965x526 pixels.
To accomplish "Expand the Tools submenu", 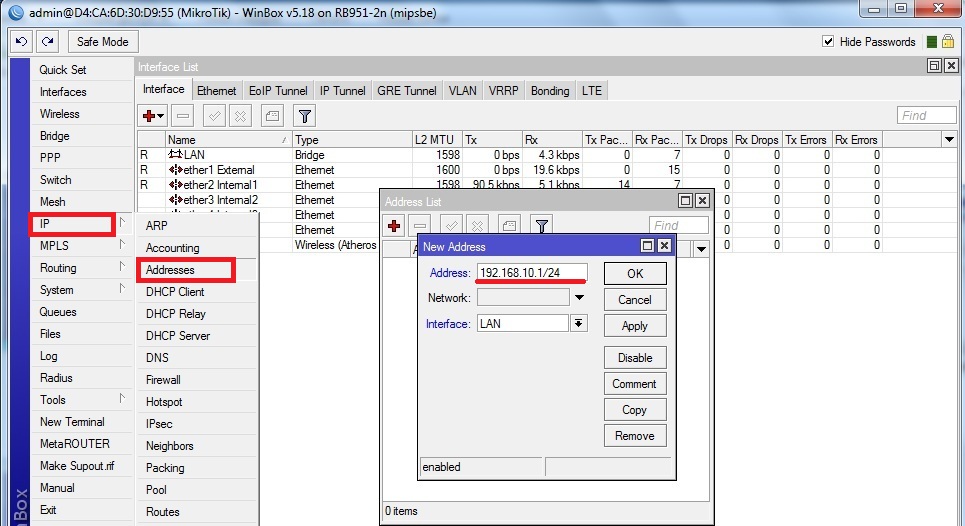I will tap(122, 399).
